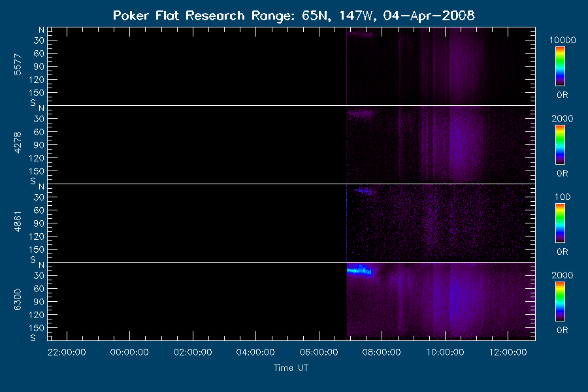Click the bright cyan emission in 6300 panel
Viewport: 588px width, 392px height.
(x=359, y=270)
